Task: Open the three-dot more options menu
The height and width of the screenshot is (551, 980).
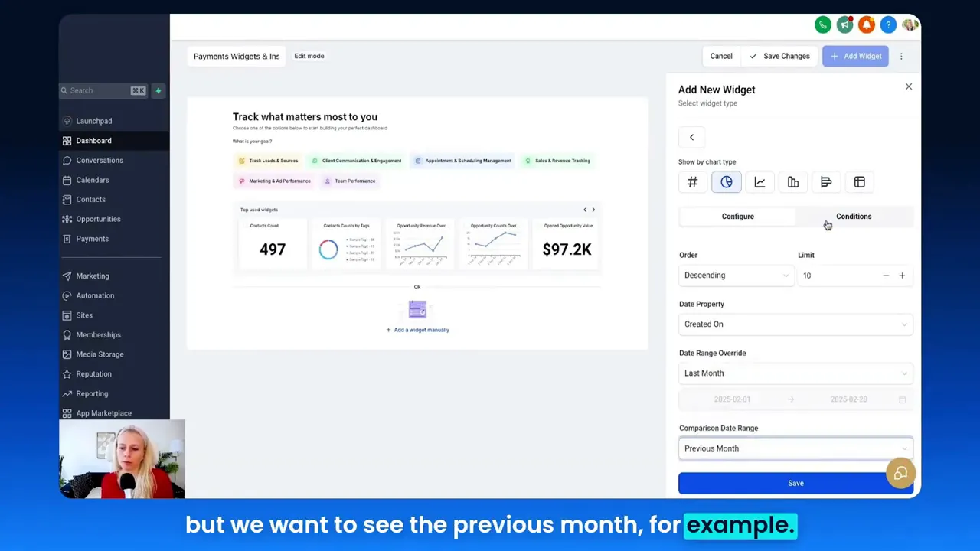Action: (x=901, y=56)
